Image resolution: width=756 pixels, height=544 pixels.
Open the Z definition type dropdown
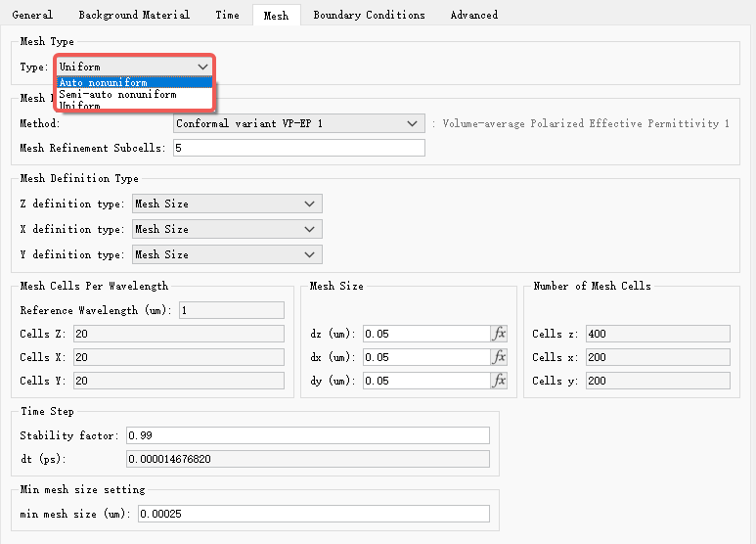[x=227, y=204]
